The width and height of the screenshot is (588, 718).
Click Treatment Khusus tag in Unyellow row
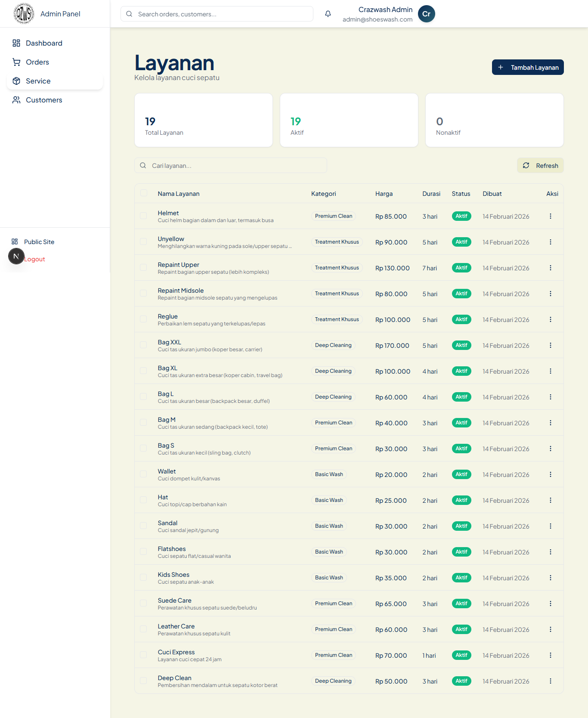tap(337, 242)
